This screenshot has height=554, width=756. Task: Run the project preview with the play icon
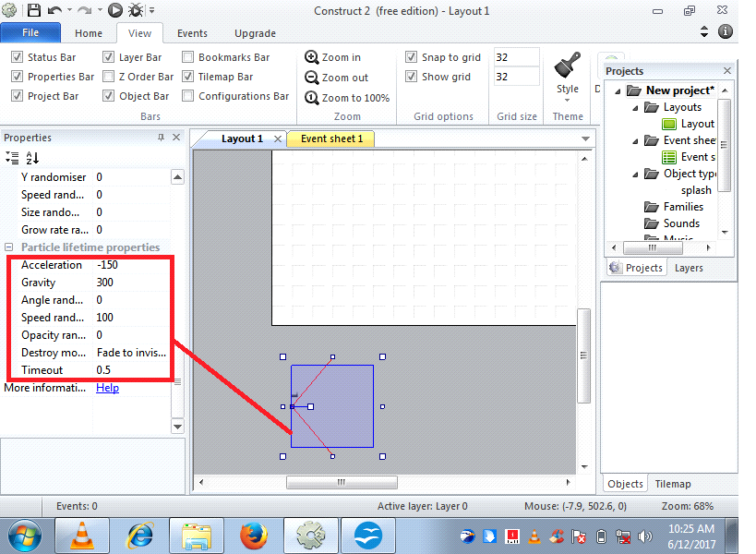115,10
